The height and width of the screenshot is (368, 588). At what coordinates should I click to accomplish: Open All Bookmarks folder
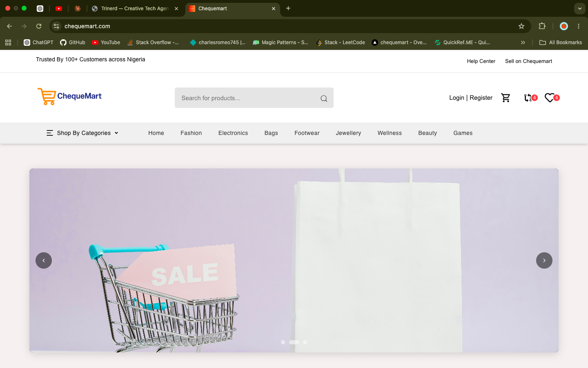click(561, 43)
